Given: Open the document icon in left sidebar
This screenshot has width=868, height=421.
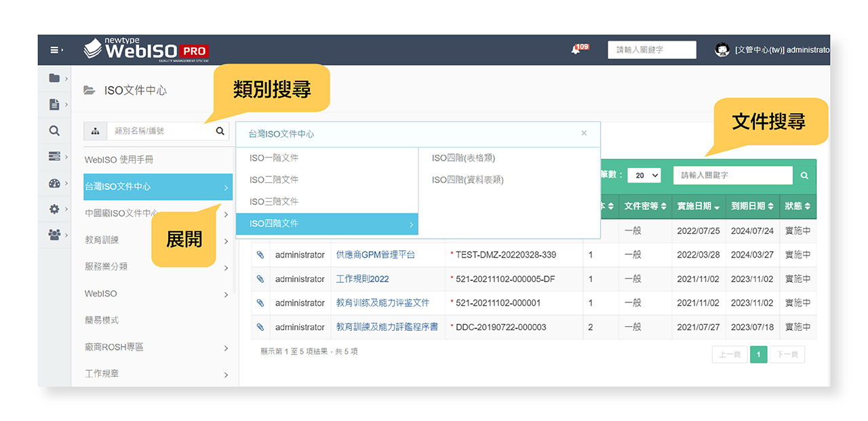Looking at the screenshot, I should tap(54, 104).
